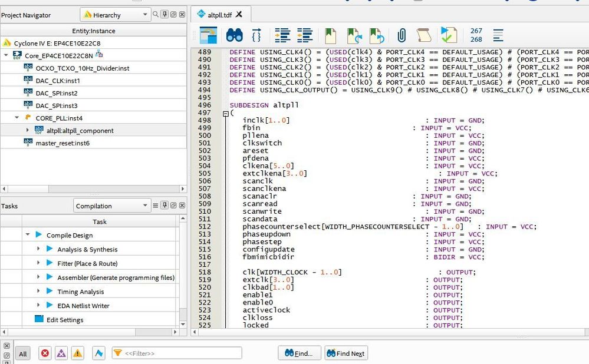This screenshot has height=364, width=589.
Task: Click the paperclip attachment icon
Action: click(401, 35)
